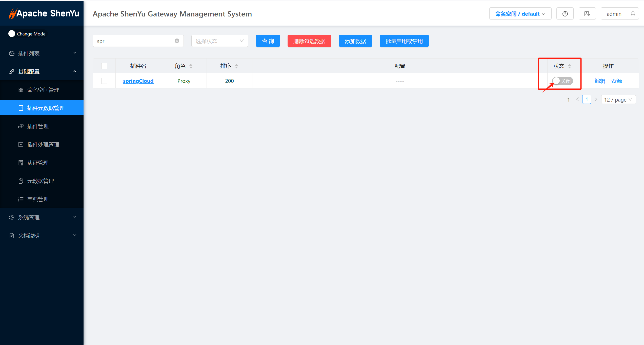The width and height of the screenshot is (644, 345).
Task: Click the 编辑 link for springCloud
Action: coord(600,81)
